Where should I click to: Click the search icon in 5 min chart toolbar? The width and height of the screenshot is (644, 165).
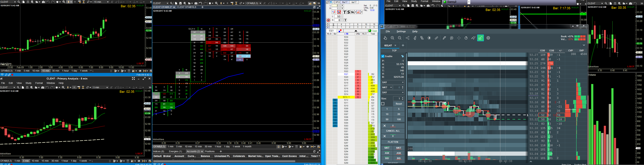pyautogui.click(x=18, y=87)
